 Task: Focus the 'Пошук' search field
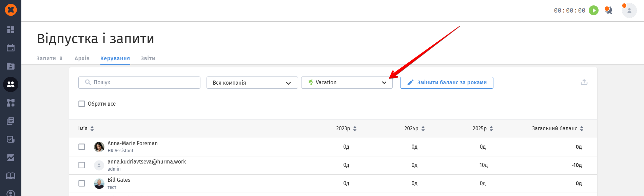139,83
